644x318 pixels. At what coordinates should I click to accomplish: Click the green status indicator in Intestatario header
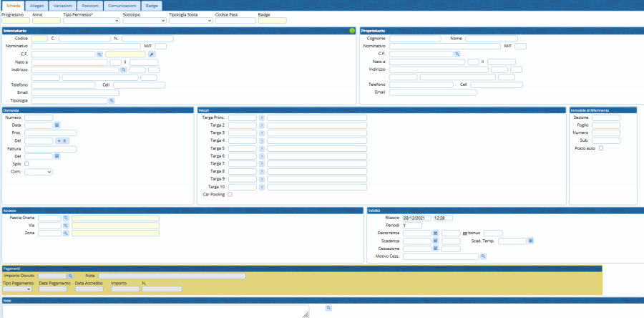[x=352, y=31]
